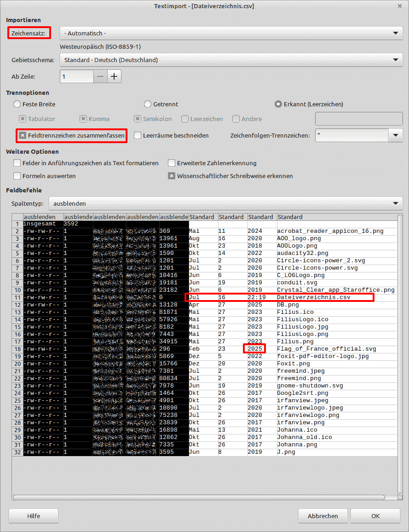Click the Ab Zeile number field
This screenshot has width=409, height=532.
[x=76, y=77]
